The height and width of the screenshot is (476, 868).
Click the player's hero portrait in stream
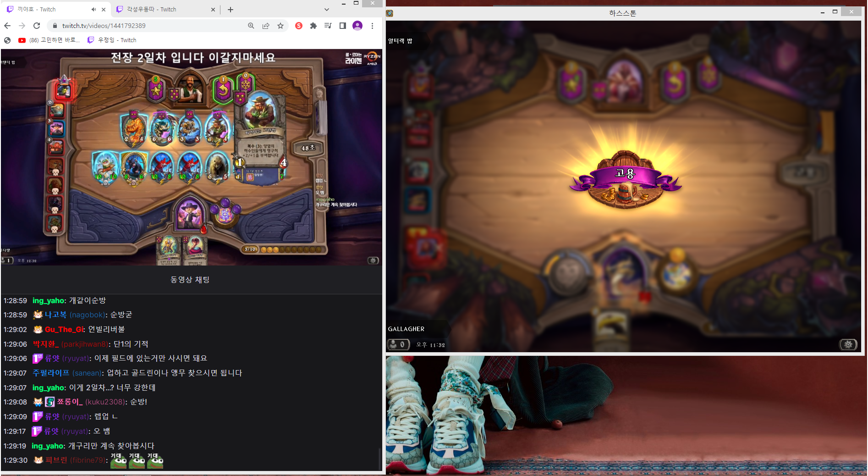point(189,214)
